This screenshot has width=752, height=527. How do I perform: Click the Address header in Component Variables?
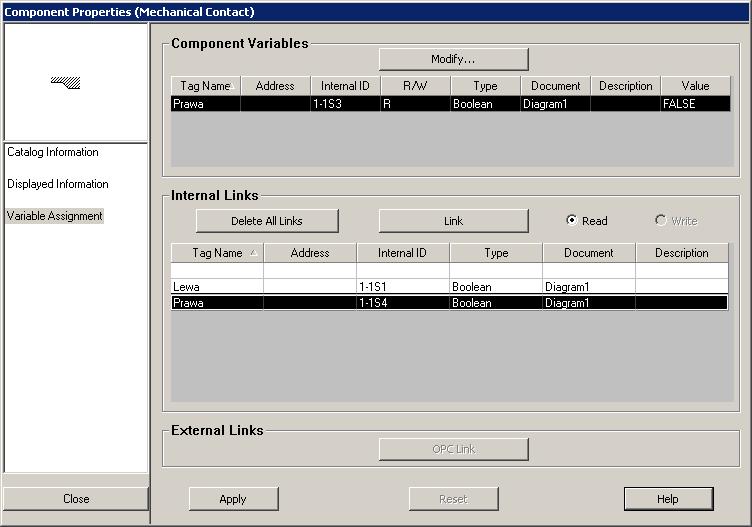pyautogui.click(x=275, y=86)
